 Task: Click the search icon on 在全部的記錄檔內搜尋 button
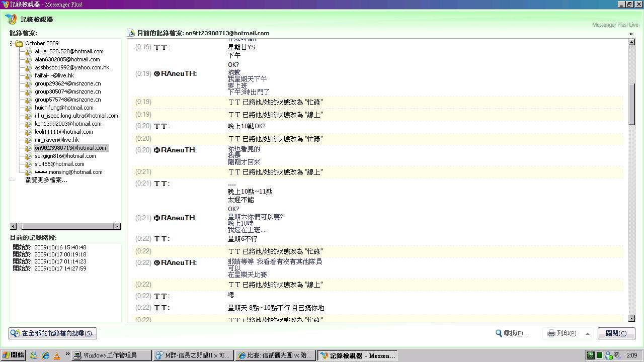click(x=15, y=333)
